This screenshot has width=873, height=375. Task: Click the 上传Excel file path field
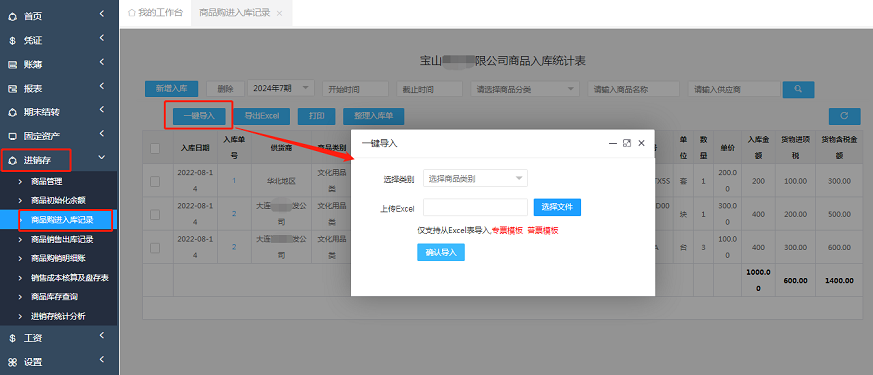[475, 207]
